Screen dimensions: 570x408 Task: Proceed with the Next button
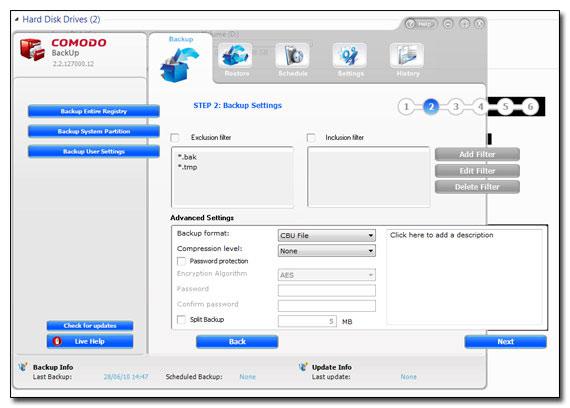[505, 341]
